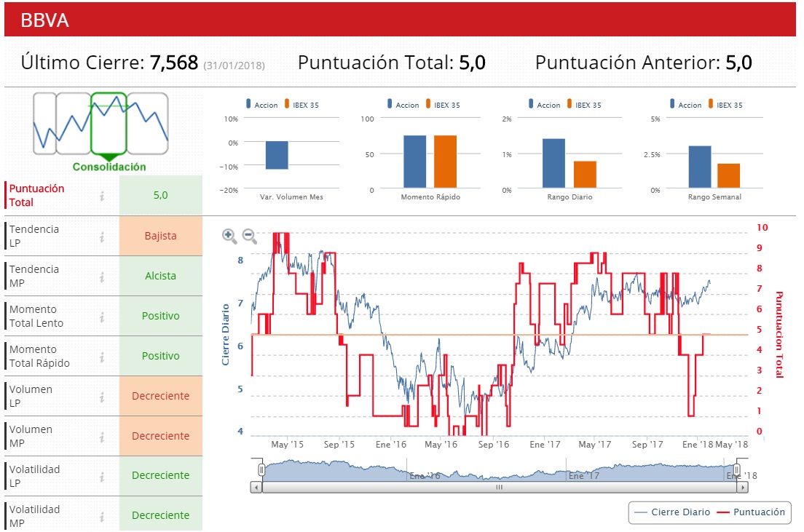Click the Sep '15 x-axis label
This screenshot has width=804, height=532.
pos(339,445)
